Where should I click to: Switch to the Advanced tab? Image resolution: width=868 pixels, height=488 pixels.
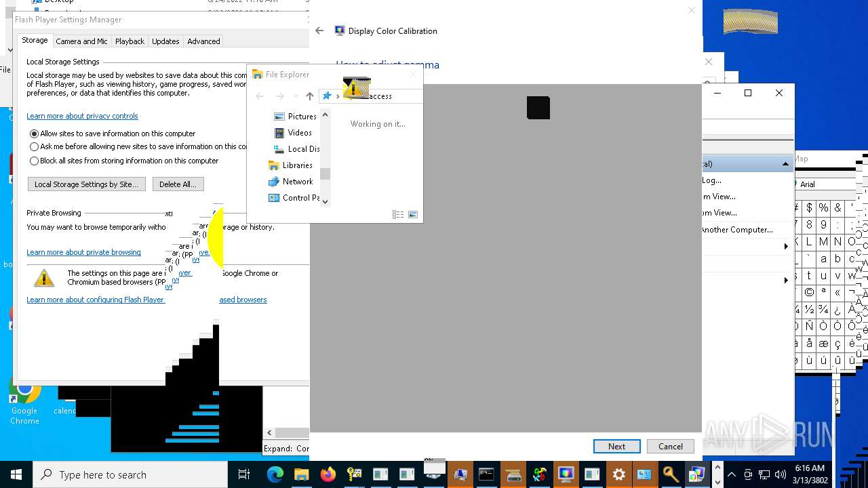pos(203,41)
